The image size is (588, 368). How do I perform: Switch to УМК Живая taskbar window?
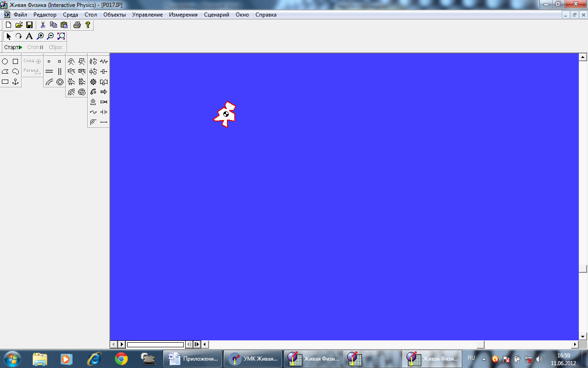[x=253, y=359]
